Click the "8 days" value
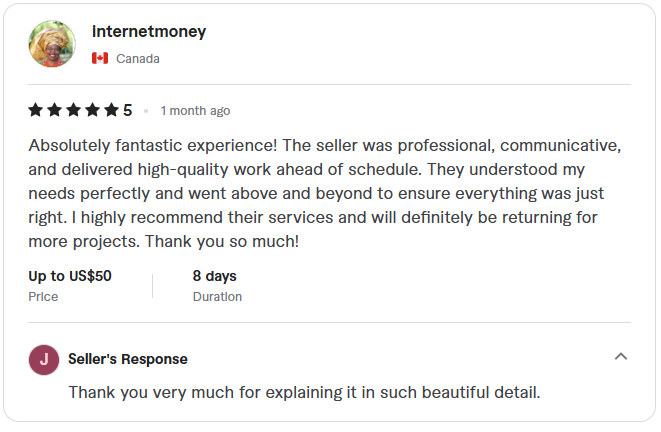This screenshot has width=661, height=432. click(x=215, y=276)
